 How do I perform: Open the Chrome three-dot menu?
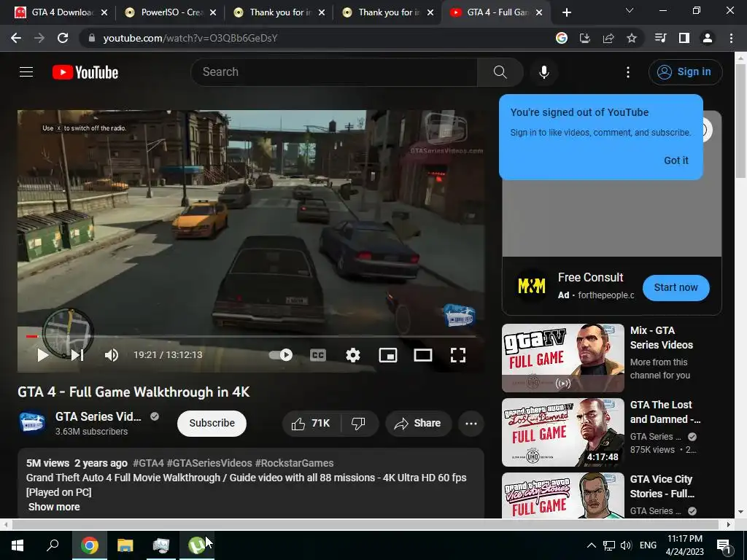tap(731, 38)
